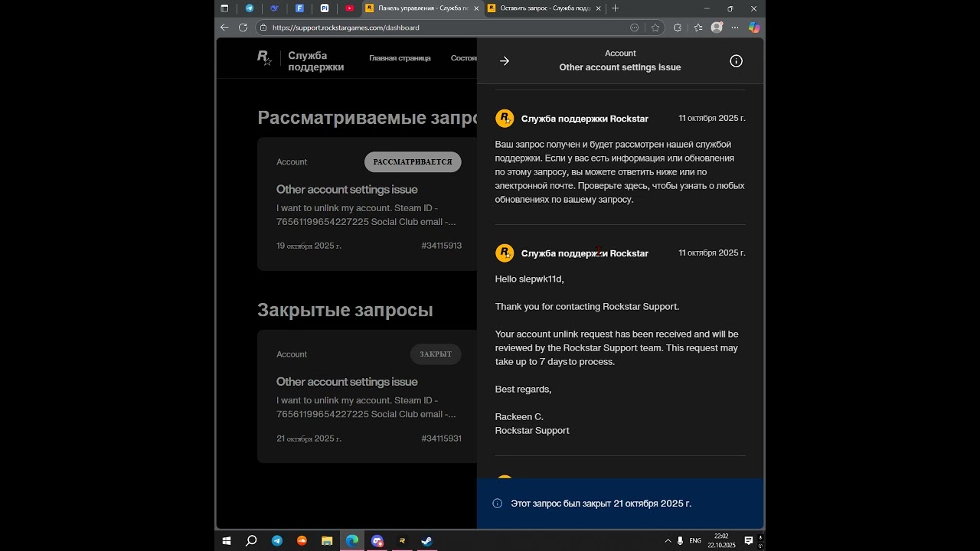
Task: Click the РАССМАТРИВАЕТСЯ status badge
Action: 413,162
